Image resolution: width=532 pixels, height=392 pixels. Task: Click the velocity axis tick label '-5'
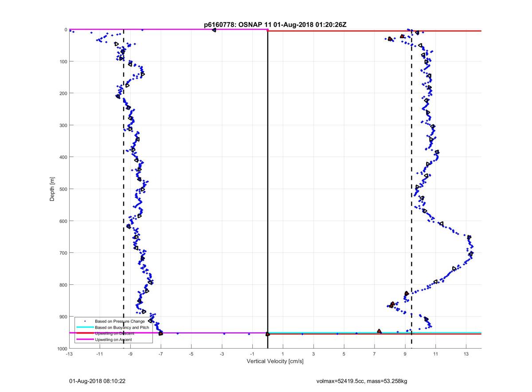(x=191, y=354)
